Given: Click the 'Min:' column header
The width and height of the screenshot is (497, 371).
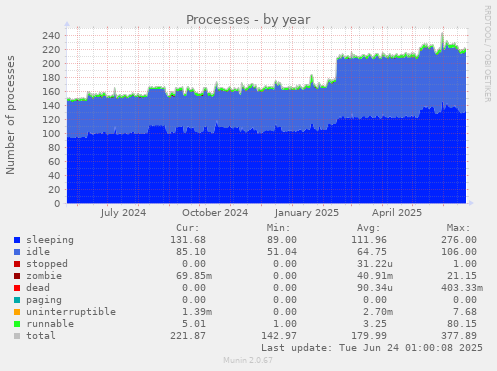Looking at the screenshot, I should coord(278,228).
